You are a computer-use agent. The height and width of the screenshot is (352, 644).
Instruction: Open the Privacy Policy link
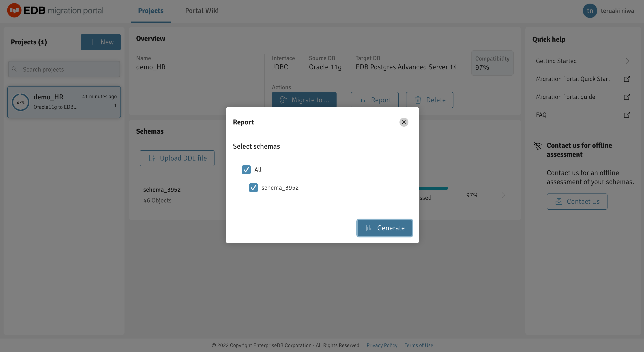coord(382,345)
